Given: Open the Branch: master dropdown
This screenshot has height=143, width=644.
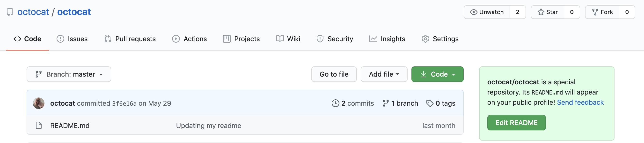Looking at the screenshot, I should (x=69, y=74).
